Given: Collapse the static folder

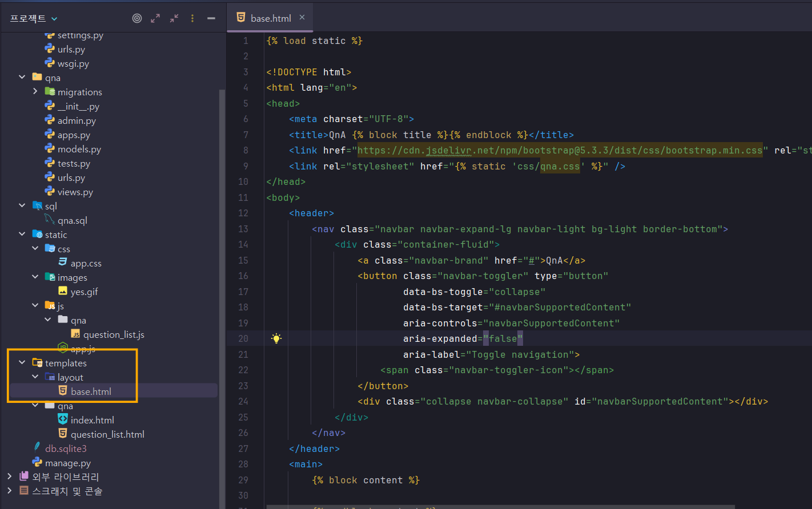Looking at the screenshot, I should 22,234.
